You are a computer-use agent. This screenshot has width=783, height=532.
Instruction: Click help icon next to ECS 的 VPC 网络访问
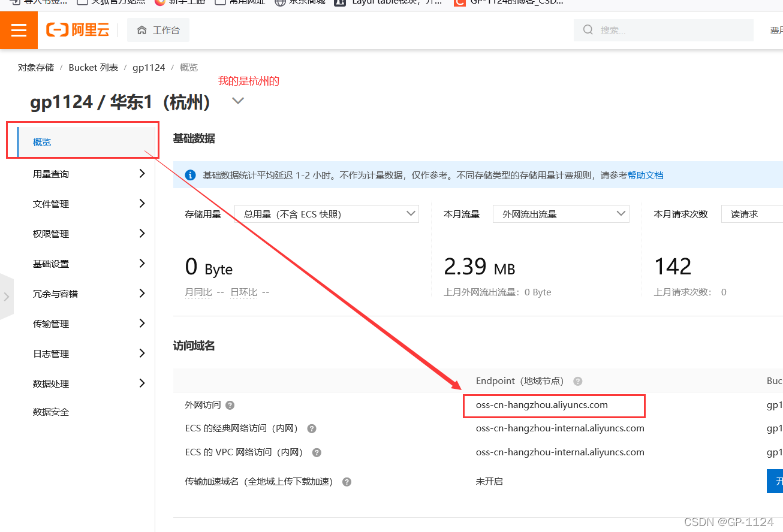317,453
